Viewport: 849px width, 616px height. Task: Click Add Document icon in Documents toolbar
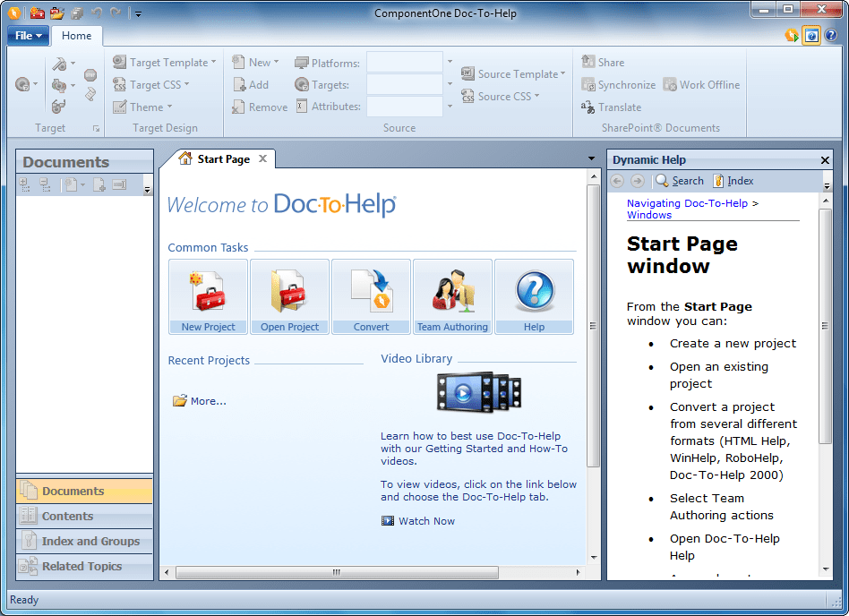[99, 184]
